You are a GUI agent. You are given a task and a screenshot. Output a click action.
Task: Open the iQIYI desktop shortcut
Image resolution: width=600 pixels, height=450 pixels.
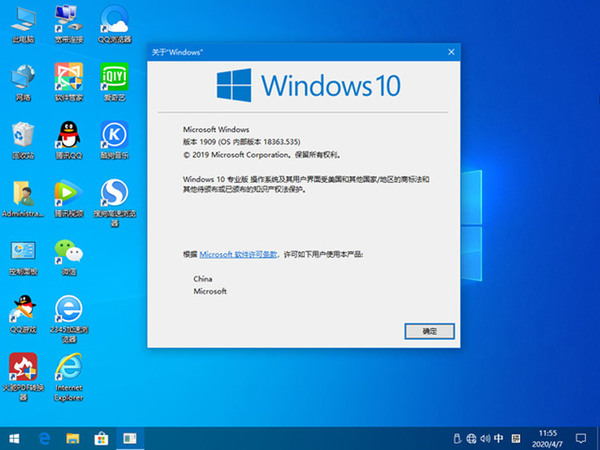[115, 77]
